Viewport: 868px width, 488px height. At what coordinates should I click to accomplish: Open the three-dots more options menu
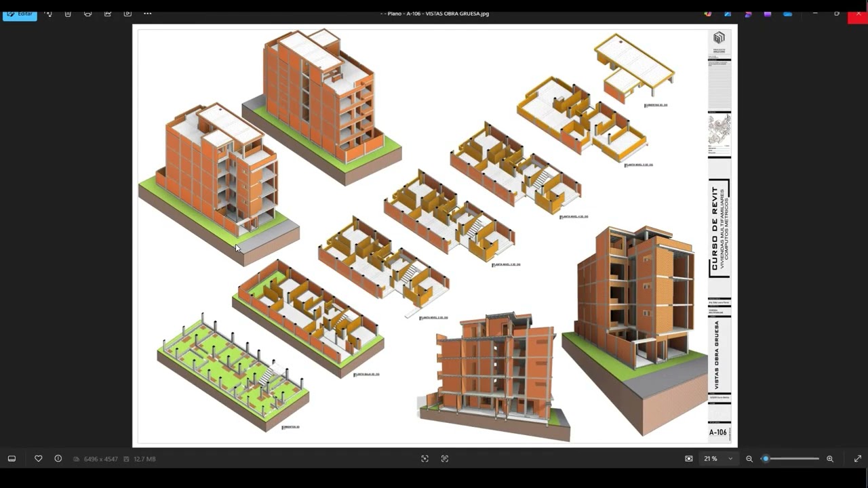(148, 14)
